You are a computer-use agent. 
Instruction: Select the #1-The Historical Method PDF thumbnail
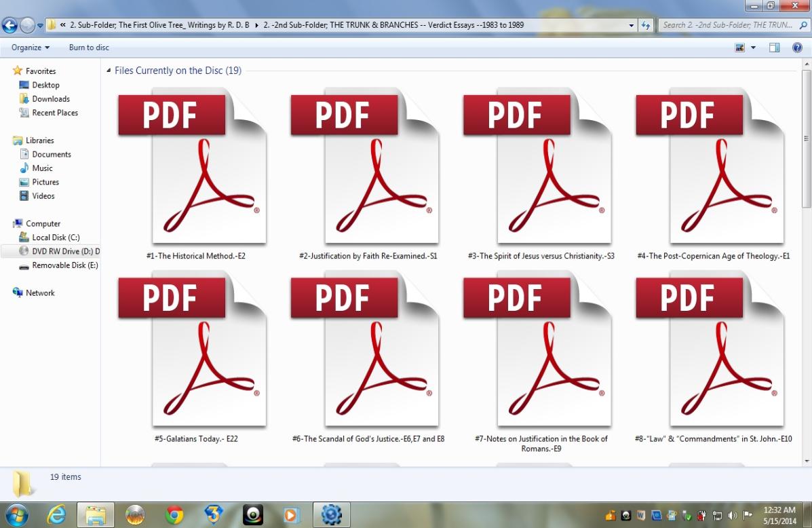pos(193,167)
